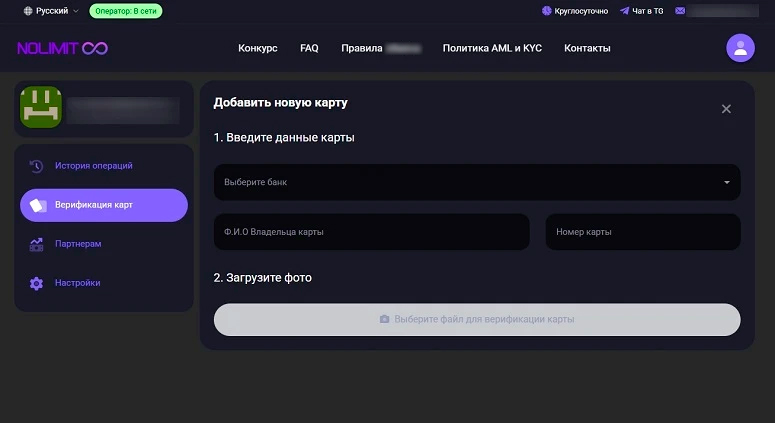
Task: Click the Круглосуточно label
Action: pos(581,11)
